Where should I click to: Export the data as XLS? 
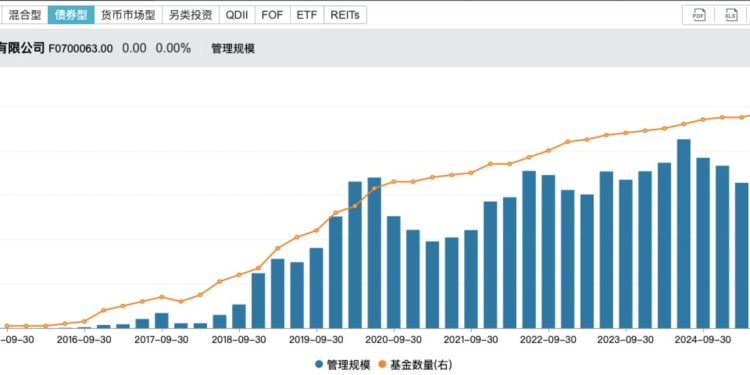[x=731, y=15]
